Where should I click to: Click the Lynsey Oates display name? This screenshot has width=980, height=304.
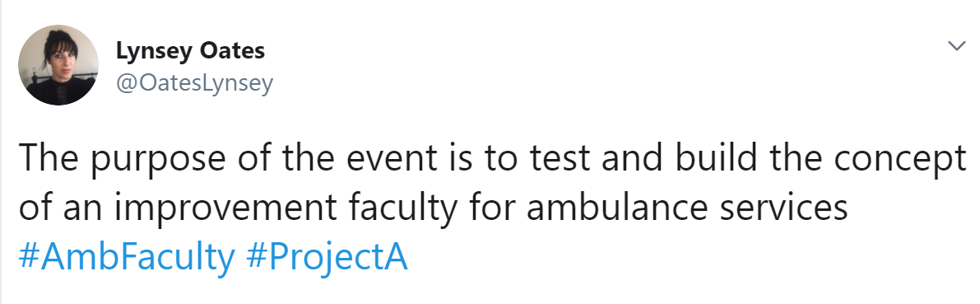pyautogui.click(x=190, y=51)
